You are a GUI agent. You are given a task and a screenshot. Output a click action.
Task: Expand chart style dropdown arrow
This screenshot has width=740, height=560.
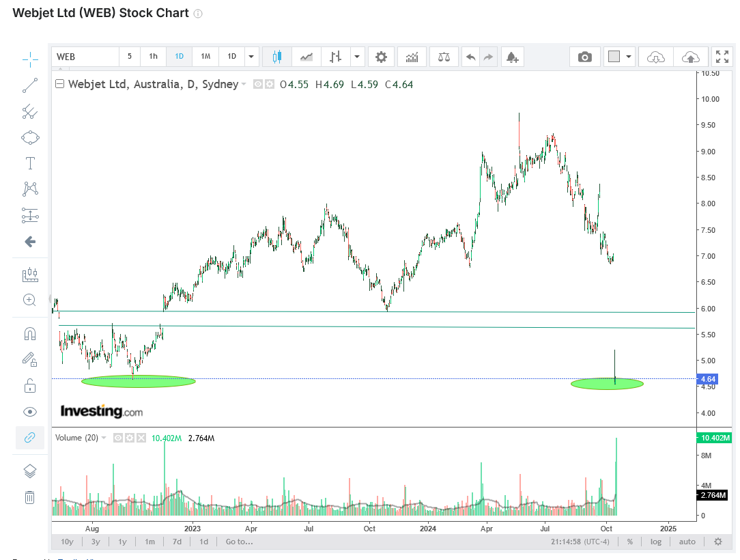357,57
